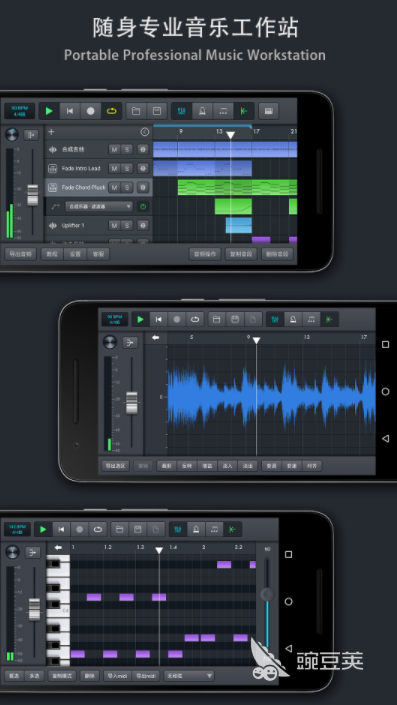Click the 导出选区 export selection button
The width and height of the screenshot is (397, 705).
pos(115,466)
